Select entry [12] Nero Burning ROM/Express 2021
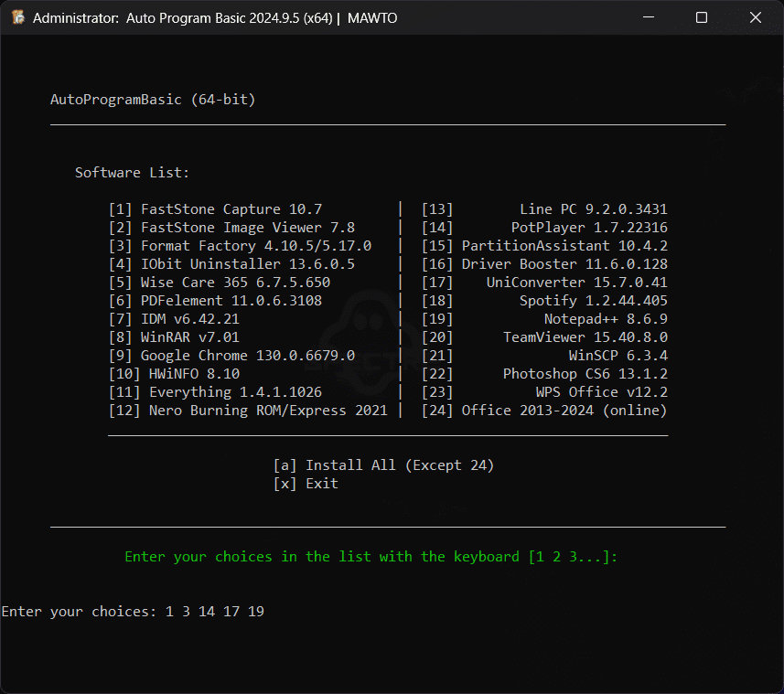This screenshot has width=784, height=694. 249,411
